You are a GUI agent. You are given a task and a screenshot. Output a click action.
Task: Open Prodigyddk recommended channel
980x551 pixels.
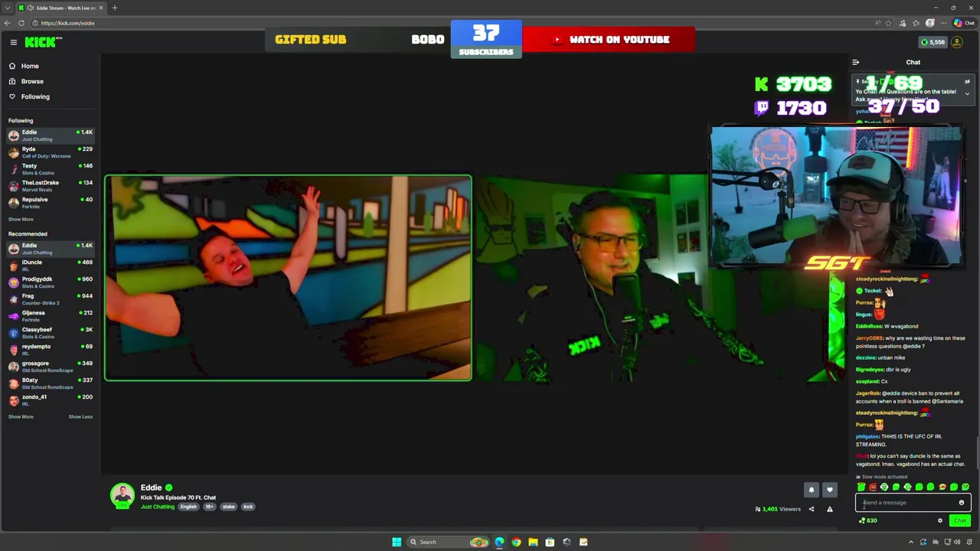tap(50, 282)
